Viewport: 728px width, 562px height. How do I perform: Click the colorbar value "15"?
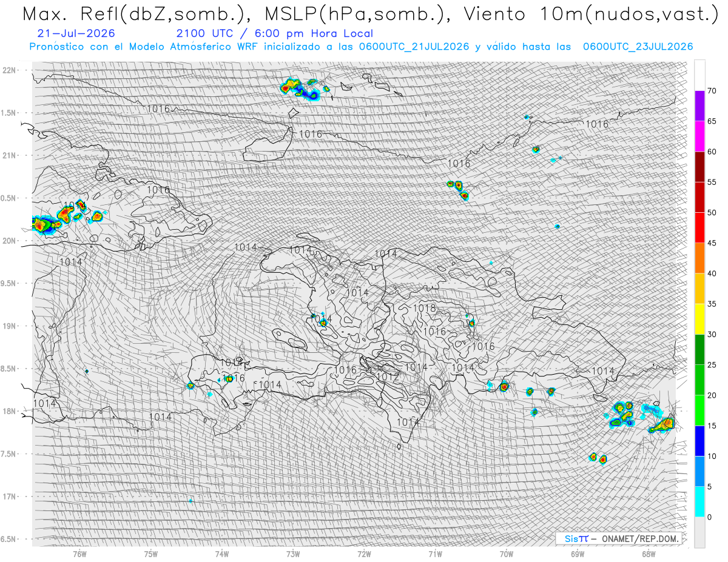tap(712, 426)
